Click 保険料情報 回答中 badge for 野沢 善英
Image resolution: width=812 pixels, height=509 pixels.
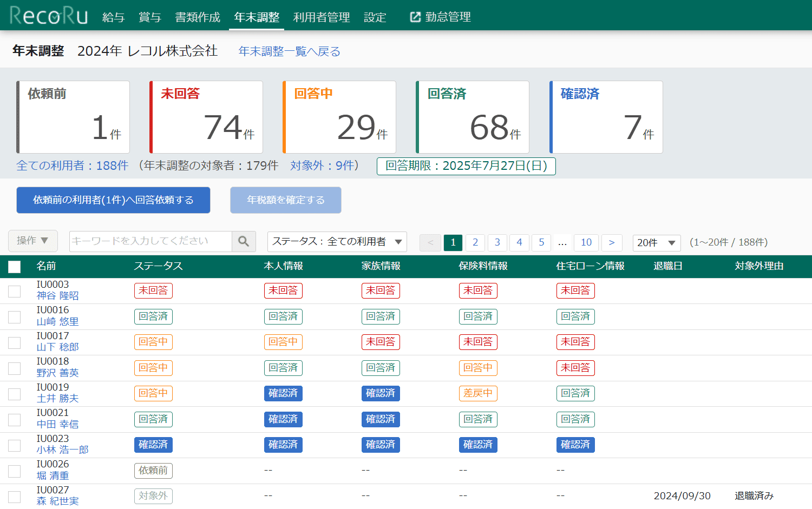478,368
